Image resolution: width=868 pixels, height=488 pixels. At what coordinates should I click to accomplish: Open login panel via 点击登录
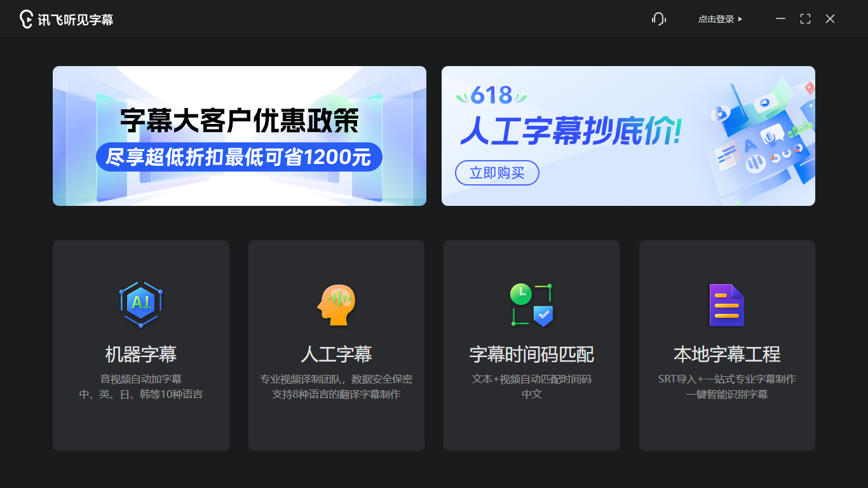coord(716,19)
